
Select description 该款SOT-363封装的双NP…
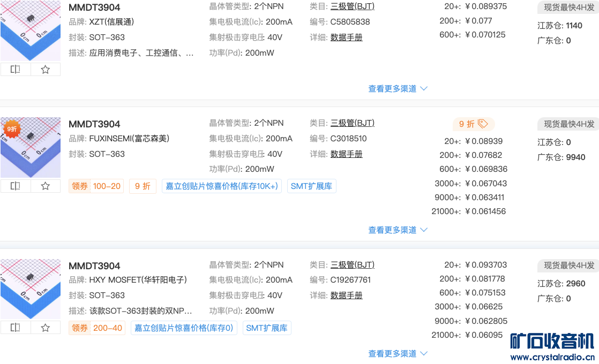[x=140, y=311]
